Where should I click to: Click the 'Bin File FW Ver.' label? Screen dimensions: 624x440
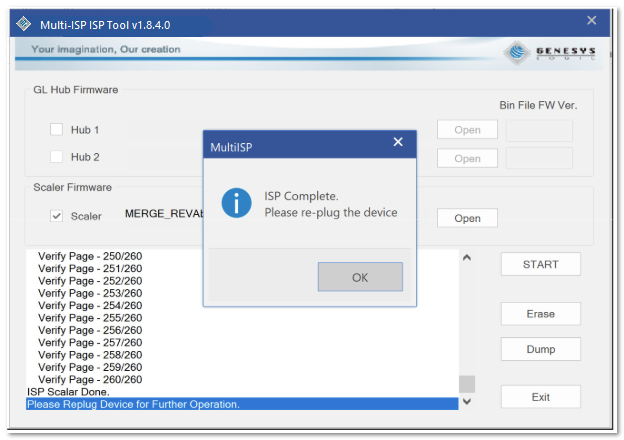click(538, 105)
